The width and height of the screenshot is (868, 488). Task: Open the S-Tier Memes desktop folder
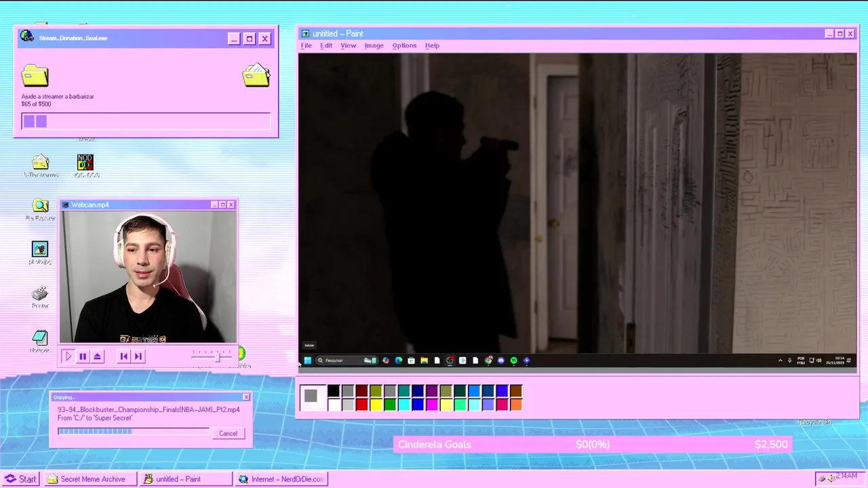click(x=41, y=166)
